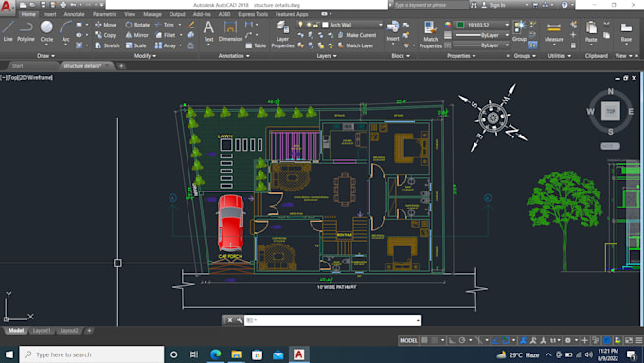Click the green object color swatch

coord(461,25)
